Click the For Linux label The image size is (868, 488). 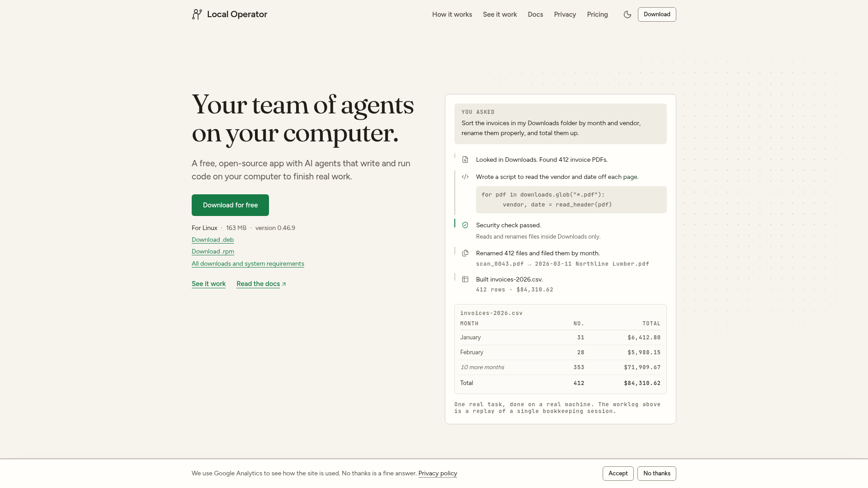coord(204,228)
